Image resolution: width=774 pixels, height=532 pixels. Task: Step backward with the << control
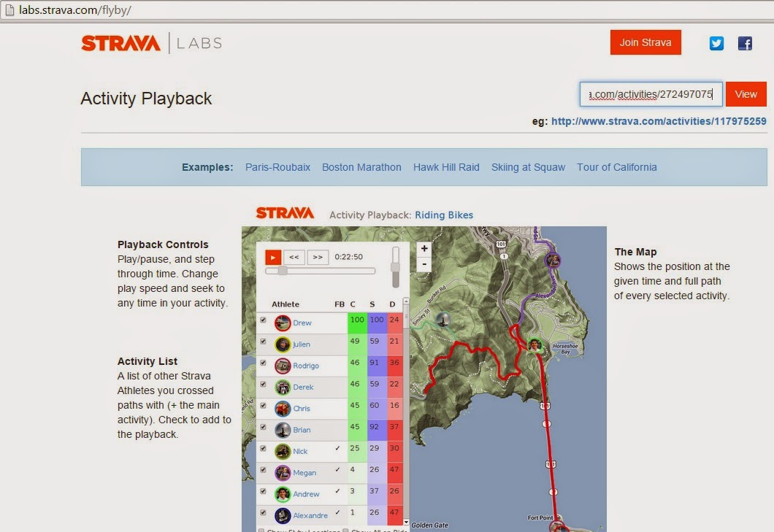(295, 257)
